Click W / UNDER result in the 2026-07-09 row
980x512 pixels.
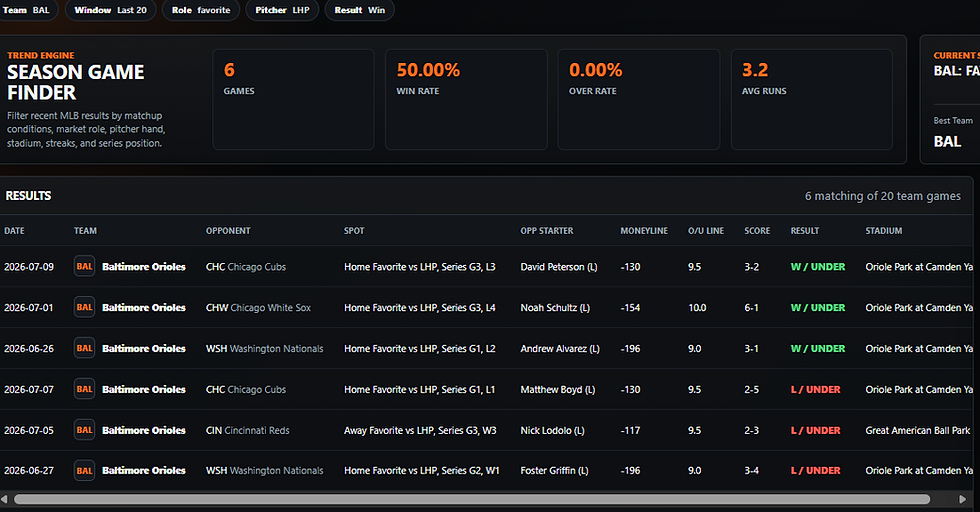pos(818,267)
